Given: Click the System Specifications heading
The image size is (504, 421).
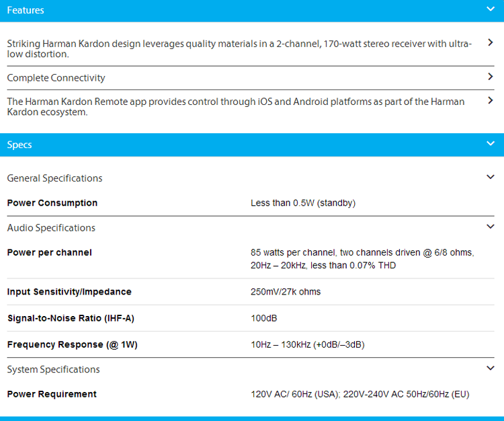Looking at the screenshot, I should click(x=53, y=369).
